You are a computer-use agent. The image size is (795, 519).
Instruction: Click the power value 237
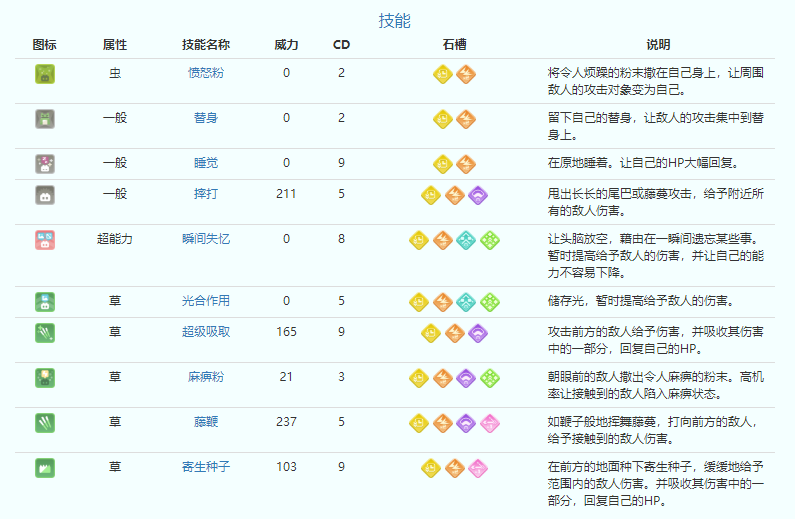286,422
